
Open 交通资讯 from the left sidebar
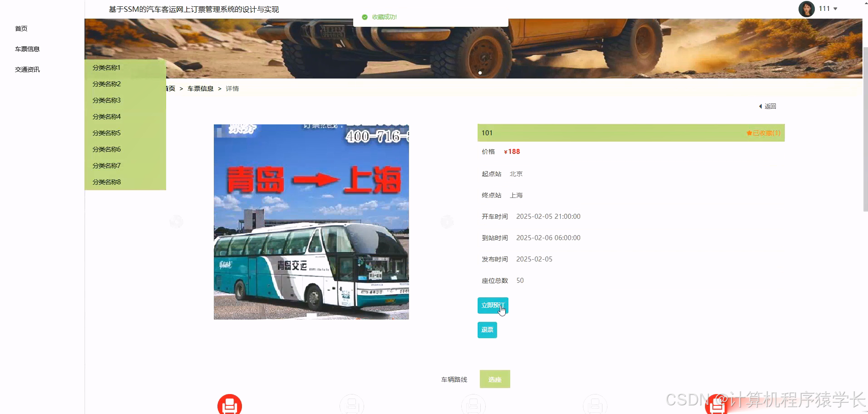pyautogui.click(x=27, y=69)
